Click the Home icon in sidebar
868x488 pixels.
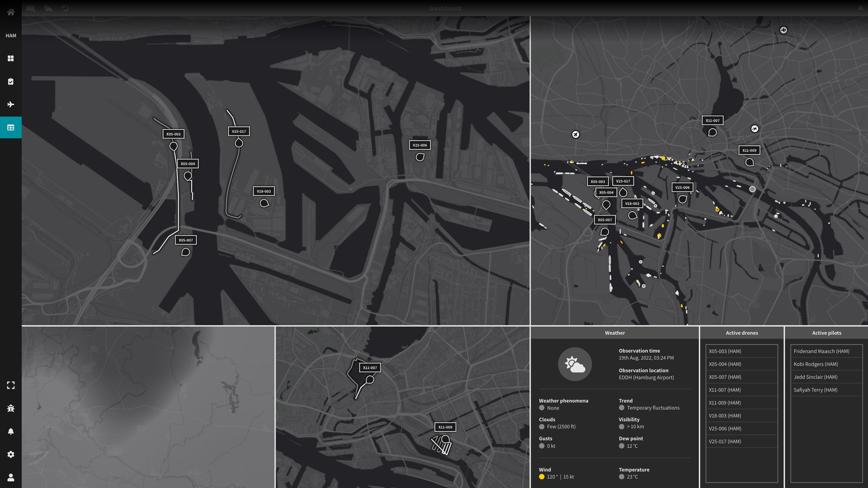pyautogui.click(x=11, y=12)
